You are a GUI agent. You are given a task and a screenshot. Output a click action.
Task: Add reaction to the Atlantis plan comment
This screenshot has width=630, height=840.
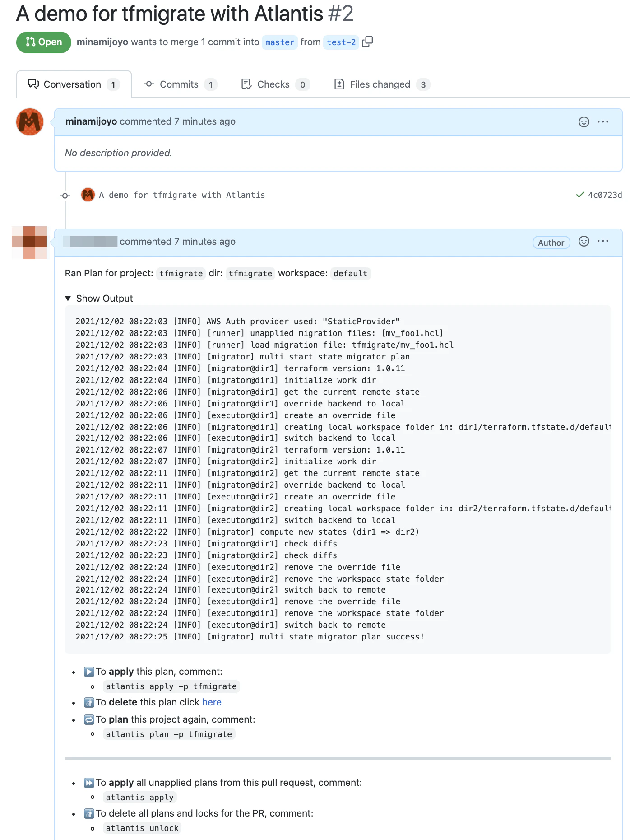[x=584, y=242]
